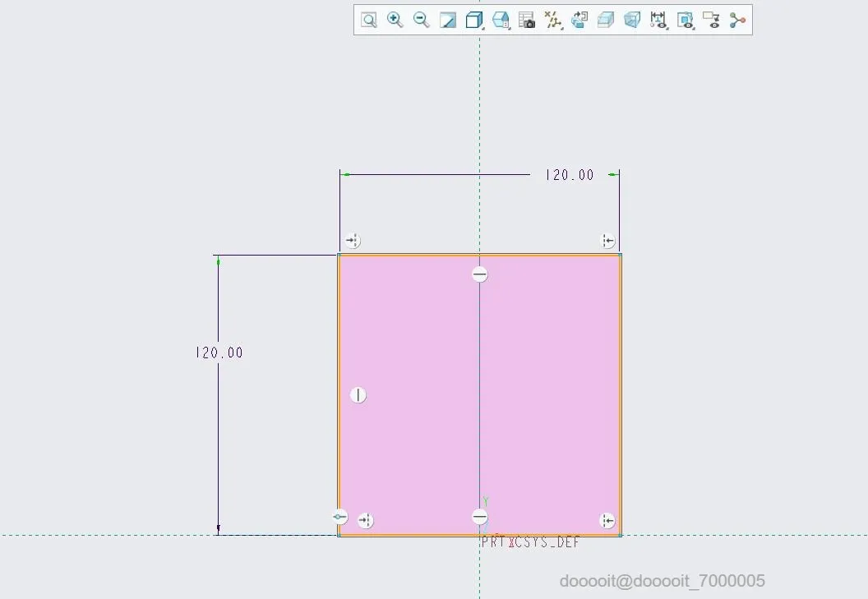Image resolution: width=868 pixels, height=599 pixels.
Task: Click the vertical constraint symbol on left edge
Action: [x=358, y=394]
